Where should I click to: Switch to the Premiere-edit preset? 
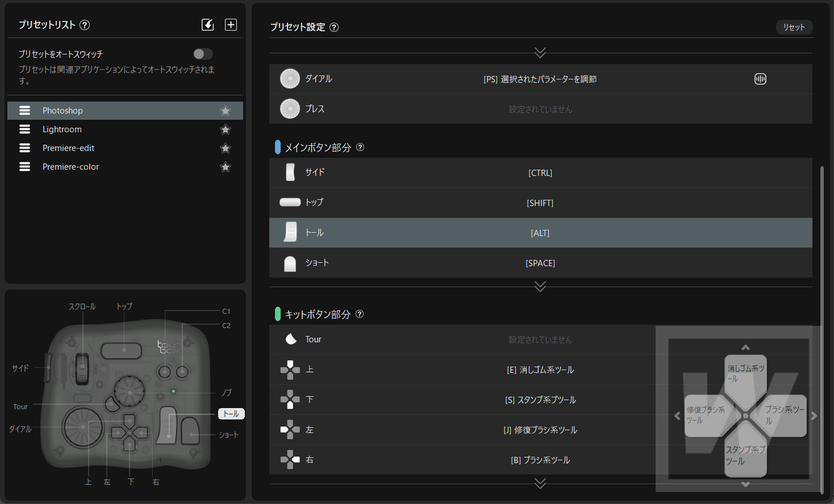(125, 148)
